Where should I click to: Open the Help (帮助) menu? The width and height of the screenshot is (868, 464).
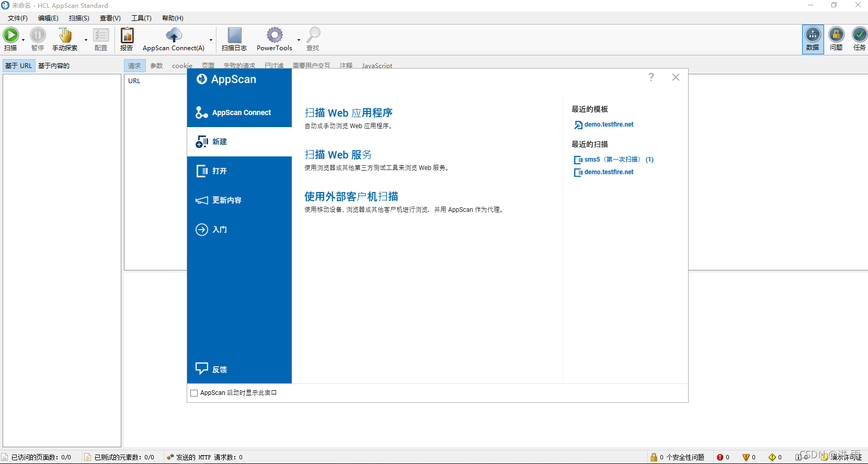click(x=173, y=18)
